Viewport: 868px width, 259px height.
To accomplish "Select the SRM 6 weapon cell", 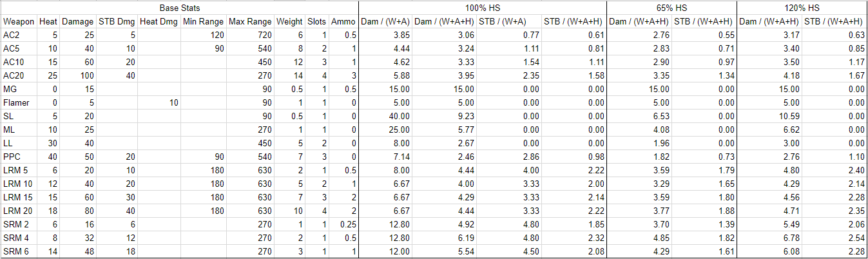I will click(x=15, y=251).
